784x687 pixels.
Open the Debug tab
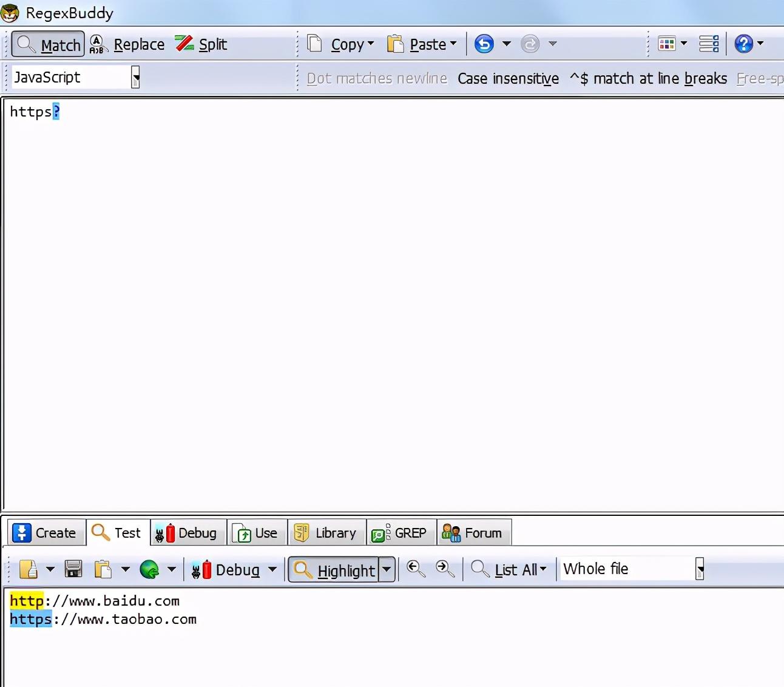(189, 533)
